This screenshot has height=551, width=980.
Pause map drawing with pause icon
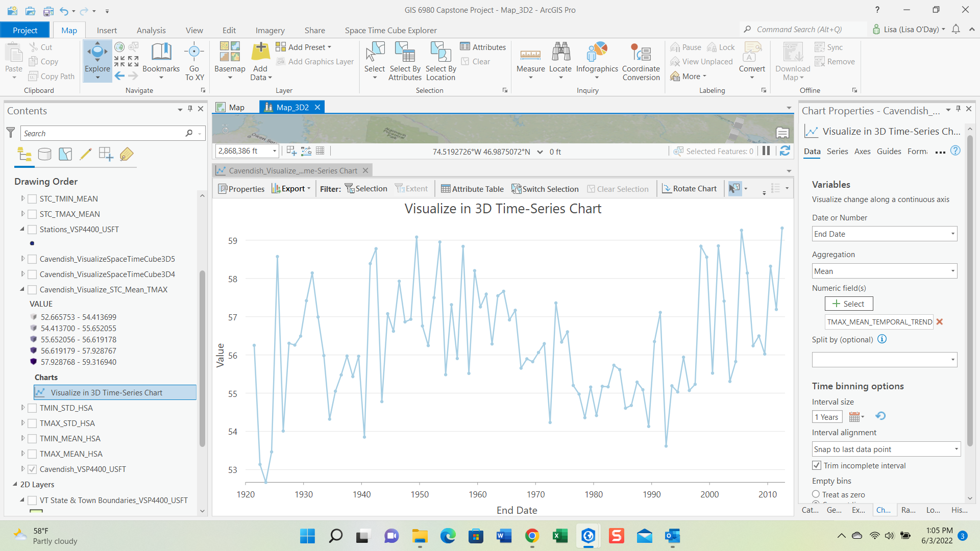pyautogui.click(x=766, y=151)
